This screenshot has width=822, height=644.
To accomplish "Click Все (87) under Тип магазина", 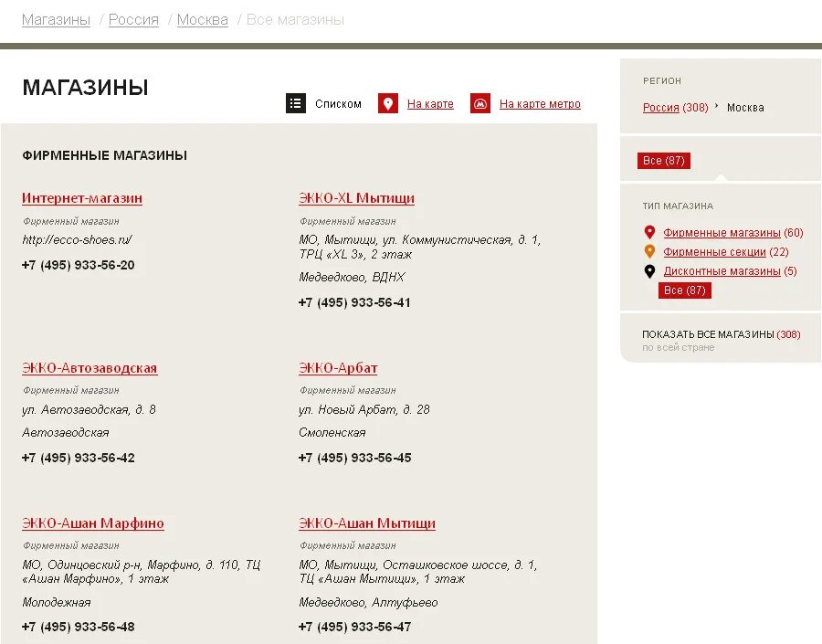I will pyautogui.click(x=685, y=290).
